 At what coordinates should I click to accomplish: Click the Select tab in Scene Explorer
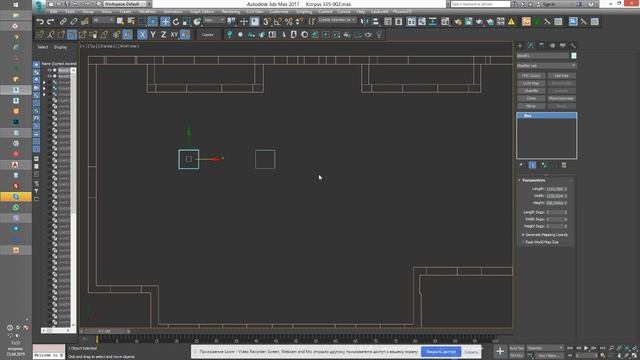(x=43, y=47)
